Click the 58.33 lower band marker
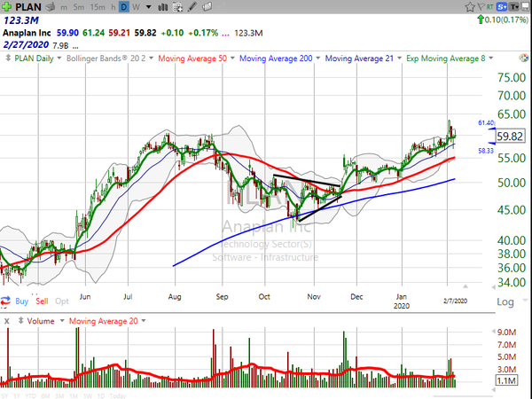 486,151
